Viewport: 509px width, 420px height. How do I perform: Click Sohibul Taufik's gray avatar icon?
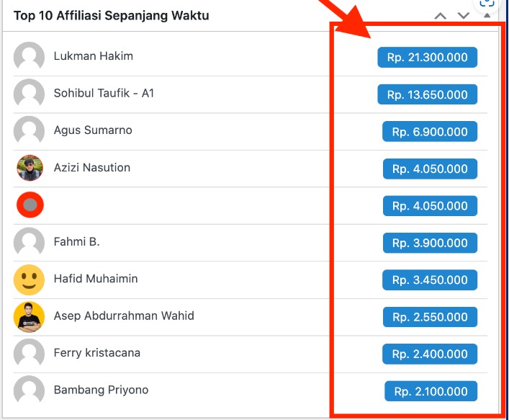pos(29,94)
